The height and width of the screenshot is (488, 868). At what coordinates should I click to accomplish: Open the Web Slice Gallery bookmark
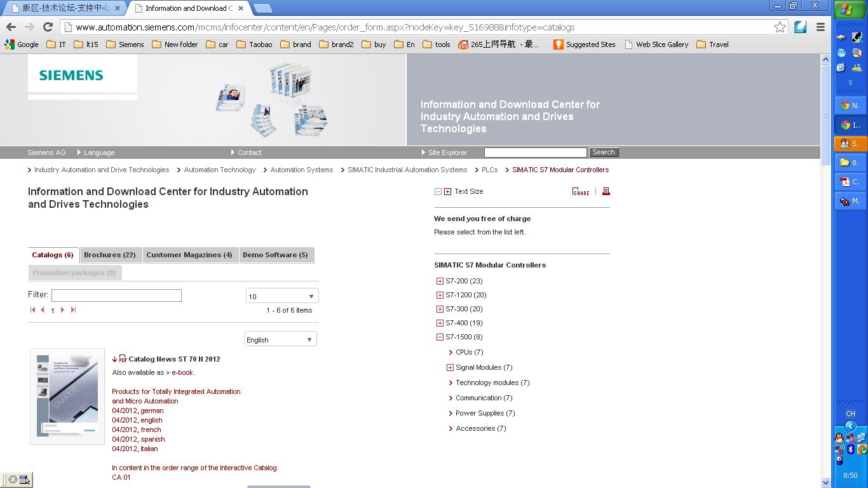[x=656, y=44]
